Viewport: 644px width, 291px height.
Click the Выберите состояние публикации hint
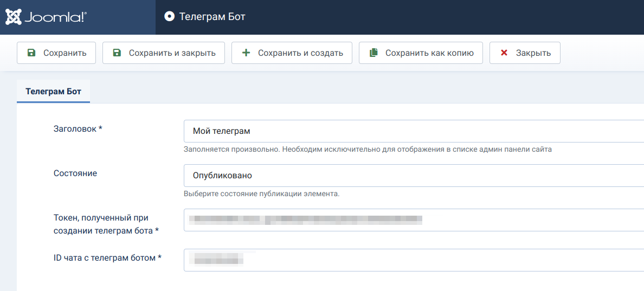[262, 193]
